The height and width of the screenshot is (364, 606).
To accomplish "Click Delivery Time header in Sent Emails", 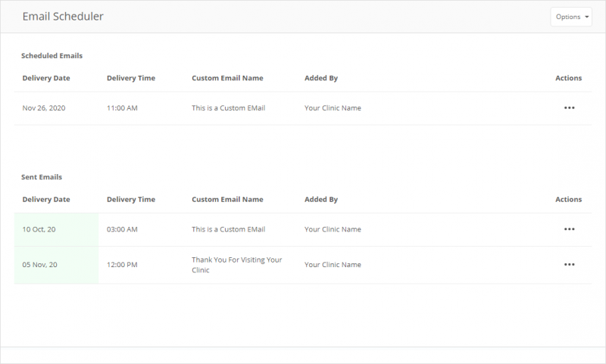I will (131, 199).
